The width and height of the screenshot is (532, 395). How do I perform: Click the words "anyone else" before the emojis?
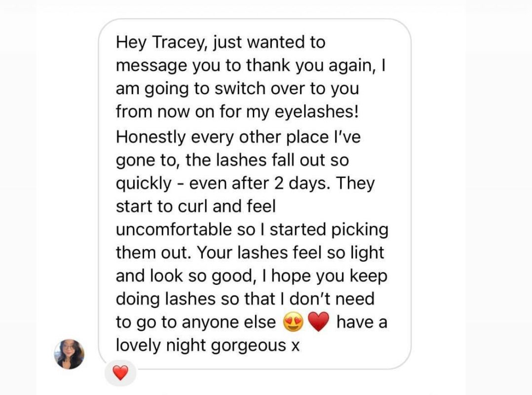tap(229, 322)
